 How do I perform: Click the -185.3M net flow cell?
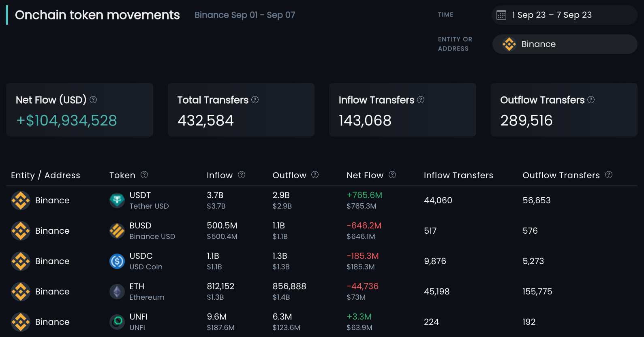pos(363,256)
